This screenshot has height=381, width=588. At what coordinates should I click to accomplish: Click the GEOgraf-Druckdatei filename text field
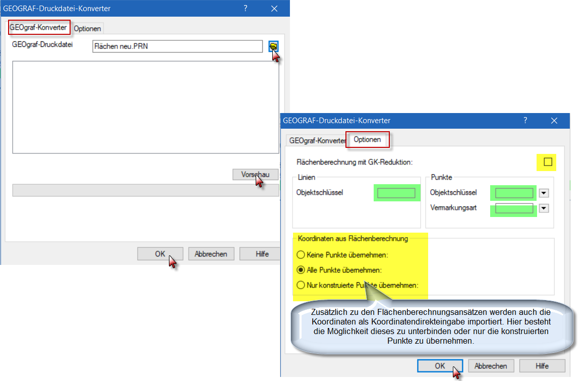(178, 46)
